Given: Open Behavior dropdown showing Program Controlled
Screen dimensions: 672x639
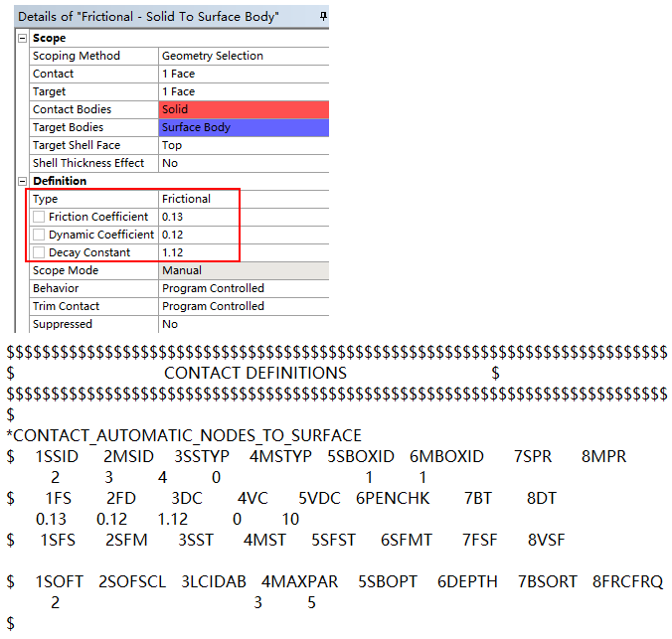Looking at the screenshot, I should [244, 288].
